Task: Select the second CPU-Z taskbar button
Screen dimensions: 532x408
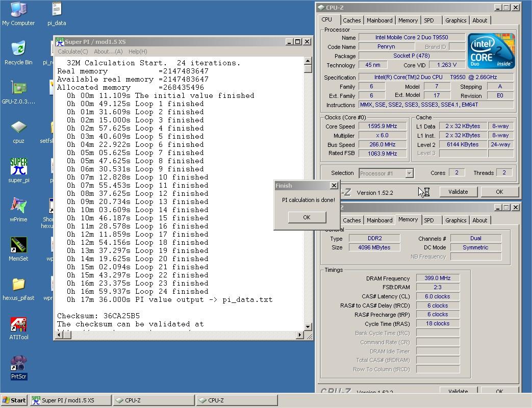Action: 237,400
